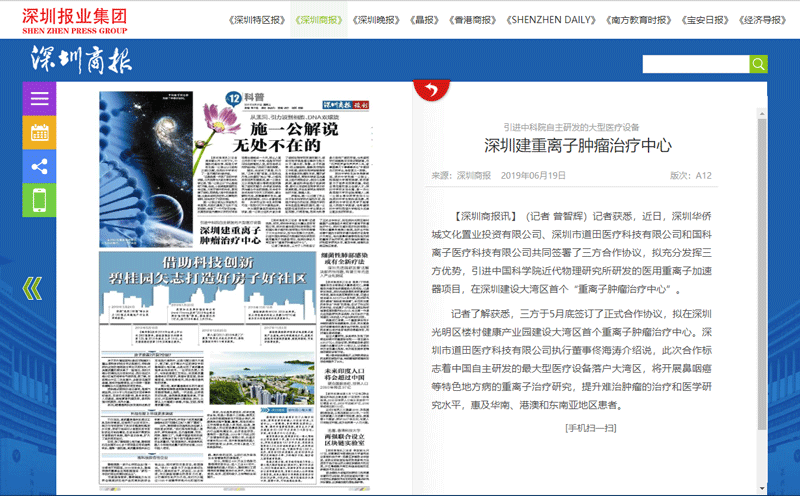Click the article vertical scrollbar thumb
Viewport: 800px width, 496px height.
762,275
